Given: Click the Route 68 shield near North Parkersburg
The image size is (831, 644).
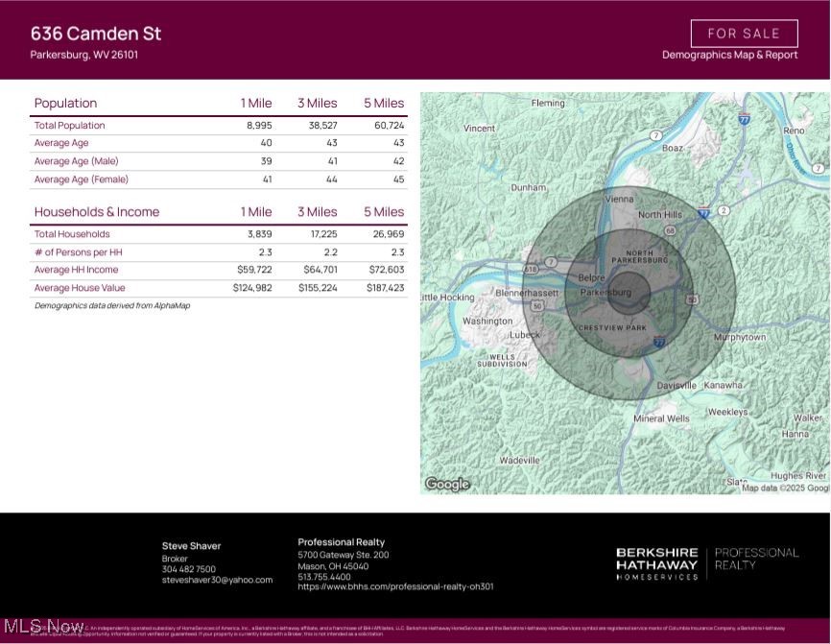Looking at the screenshot, I should [670, 229].
